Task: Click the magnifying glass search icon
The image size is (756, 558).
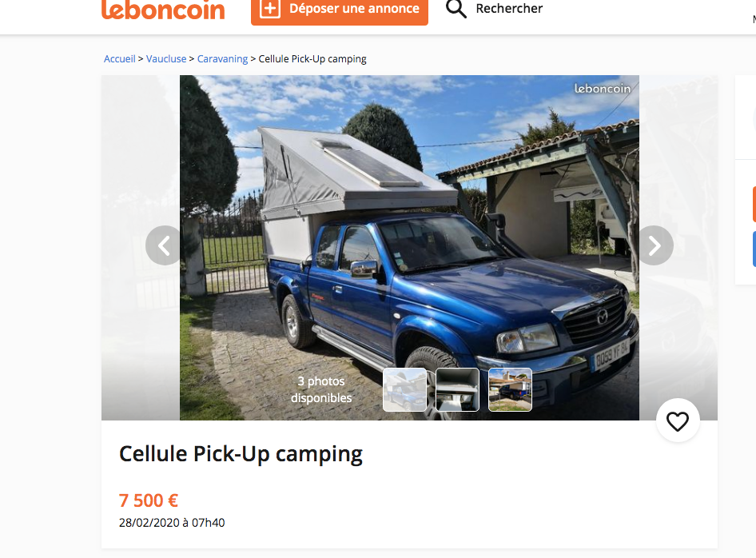Action: click(x=456, y=9)
